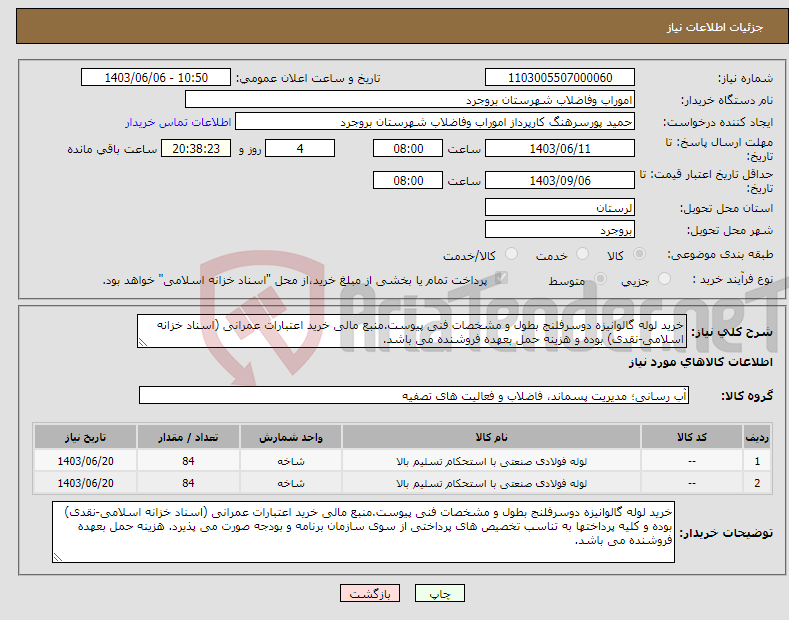Click the اطلاعات کالاهای مورد نیاز section title
The height and width of the screenshot is (620, 789).
tap(700, 362)
